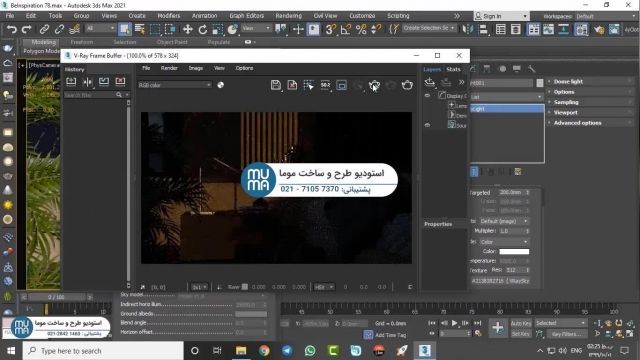640x360 pixels.
Task: Click the time slider 0 / 100 handle
Action: coord(56,297)
